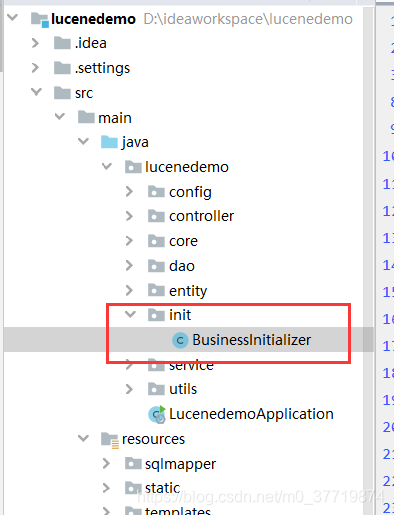This screenshot has width=394, height=515.
Task: Expand the core package chevron
Action: click(x=129, y=241)
